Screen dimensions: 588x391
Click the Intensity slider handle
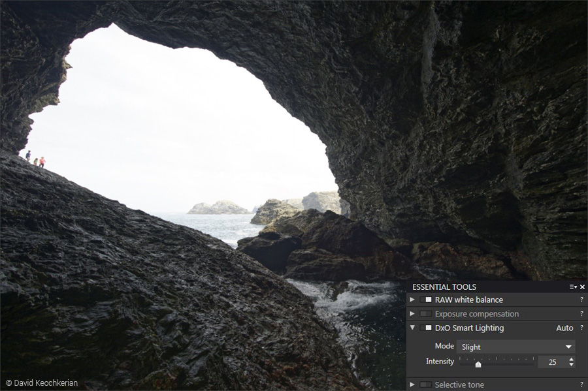(478, 364)
